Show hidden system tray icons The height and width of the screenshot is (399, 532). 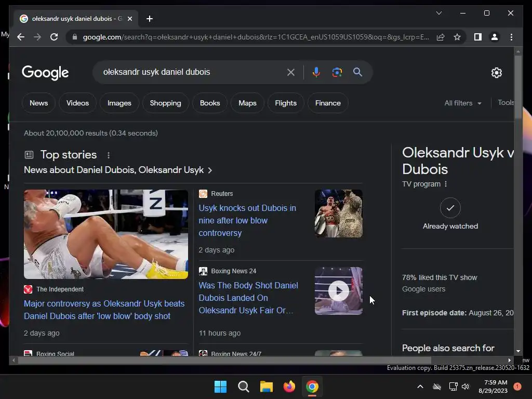(420, 387)
